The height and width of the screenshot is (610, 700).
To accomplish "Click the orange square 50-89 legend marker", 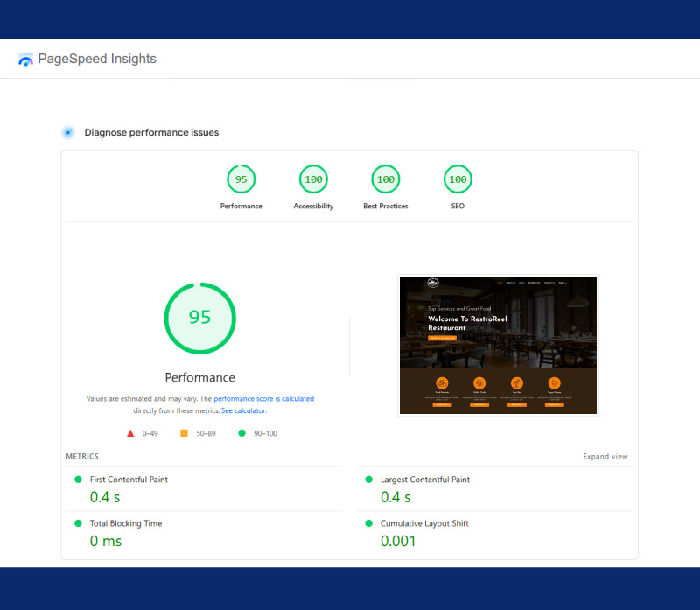I will (x=184, y=432).
